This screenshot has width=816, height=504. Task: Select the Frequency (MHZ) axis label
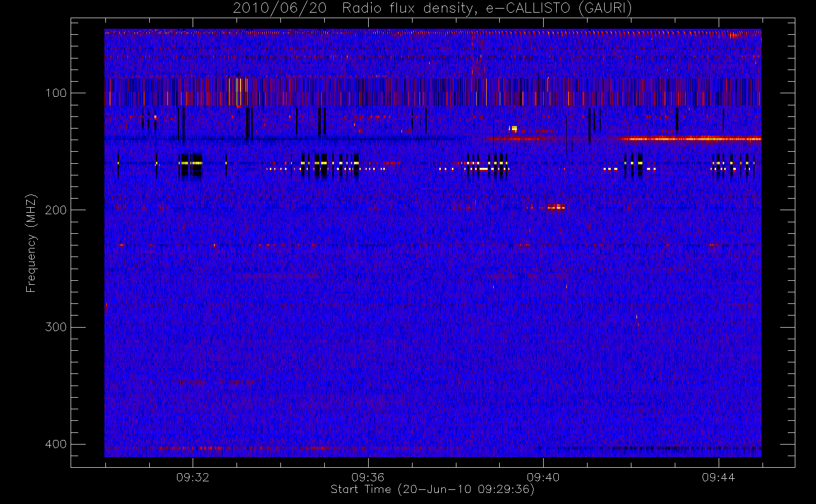pos(31,243)
